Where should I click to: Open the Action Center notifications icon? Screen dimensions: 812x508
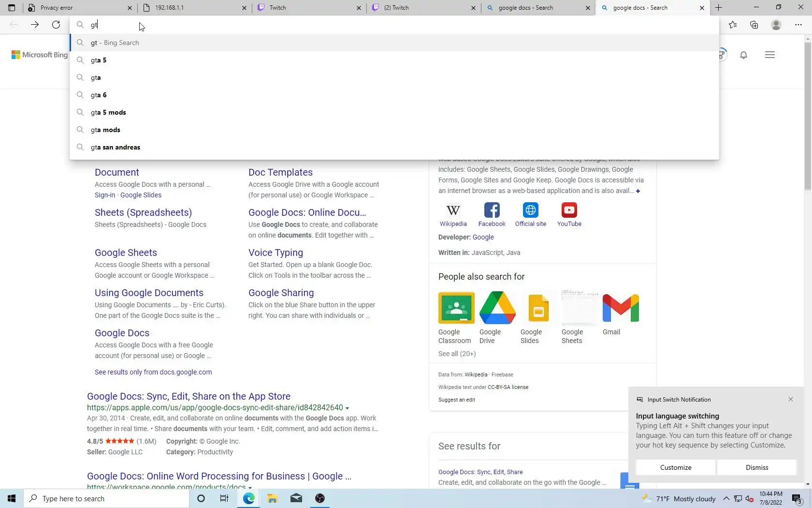[797, 499]
